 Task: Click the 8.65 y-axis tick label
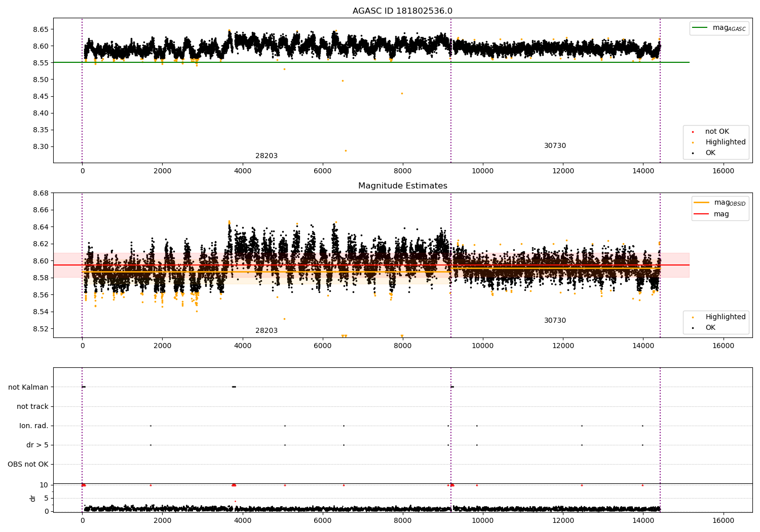[x=41, y=29]
